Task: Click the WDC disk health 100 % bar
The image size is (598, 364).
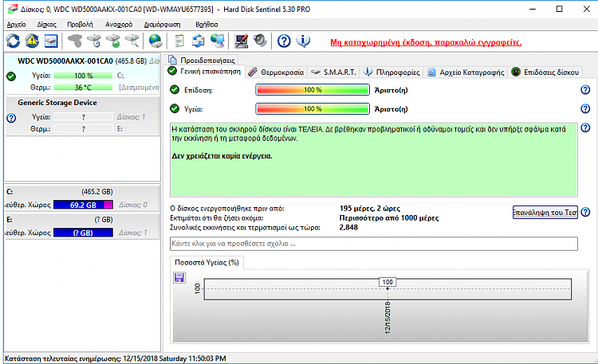Action: tap(84, 76)
